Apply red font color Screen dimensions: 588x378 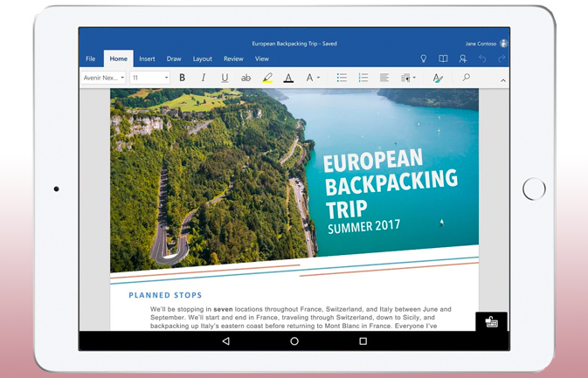coord(288,78)
